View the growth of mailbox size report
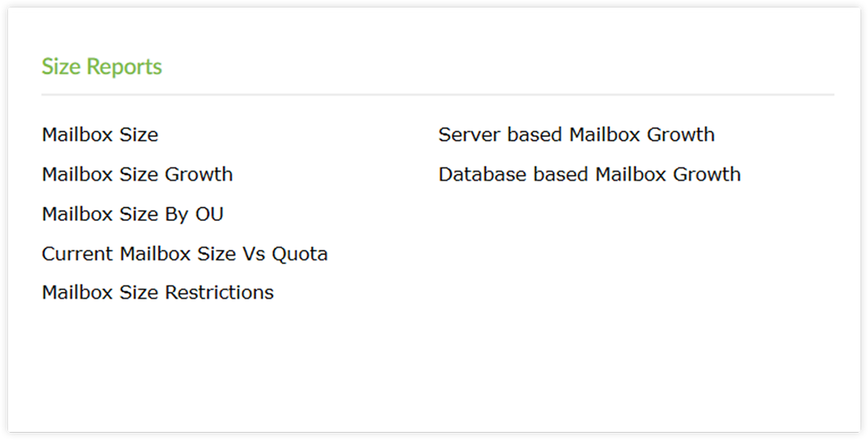The image size is (868, 440). pyautogui.click(x=137, y=174)
